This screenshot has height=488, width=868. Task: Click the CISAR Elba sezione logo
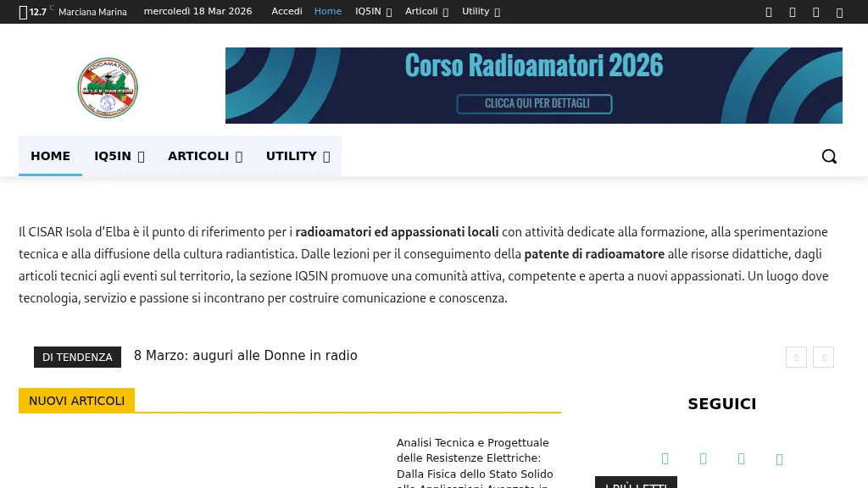[107, 87]
